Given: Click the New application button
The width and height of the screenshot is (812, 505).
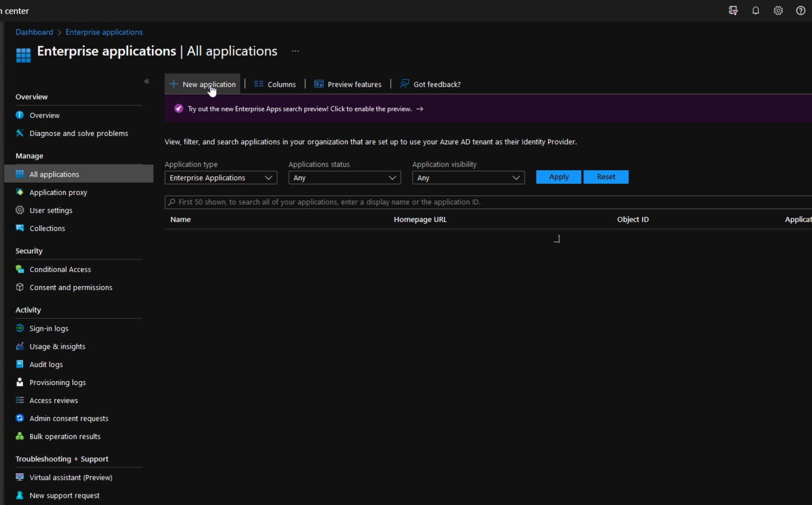Looking at the screenshot, I should pos(202,84).
